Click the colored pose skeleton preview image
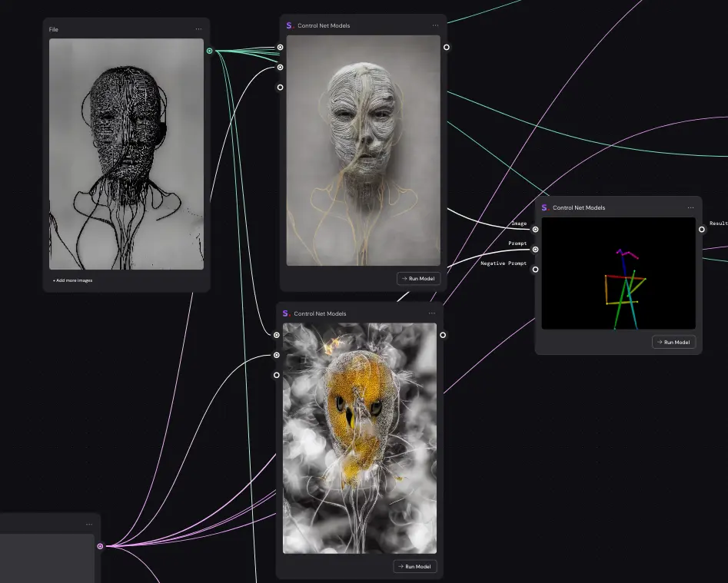728x583 pixels. tap(618, 273)
